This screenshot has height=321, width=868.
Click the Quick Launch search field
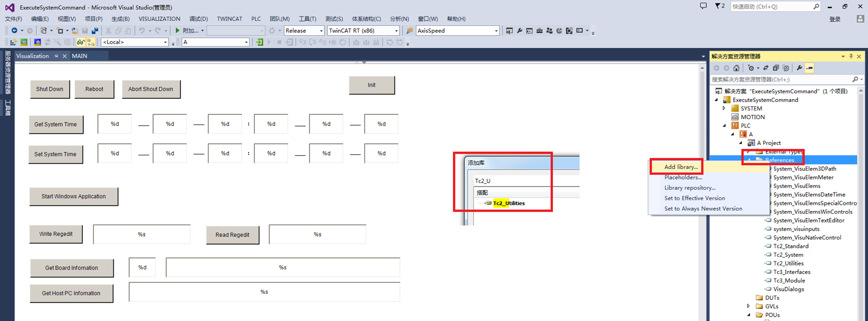tap(775, 6)
